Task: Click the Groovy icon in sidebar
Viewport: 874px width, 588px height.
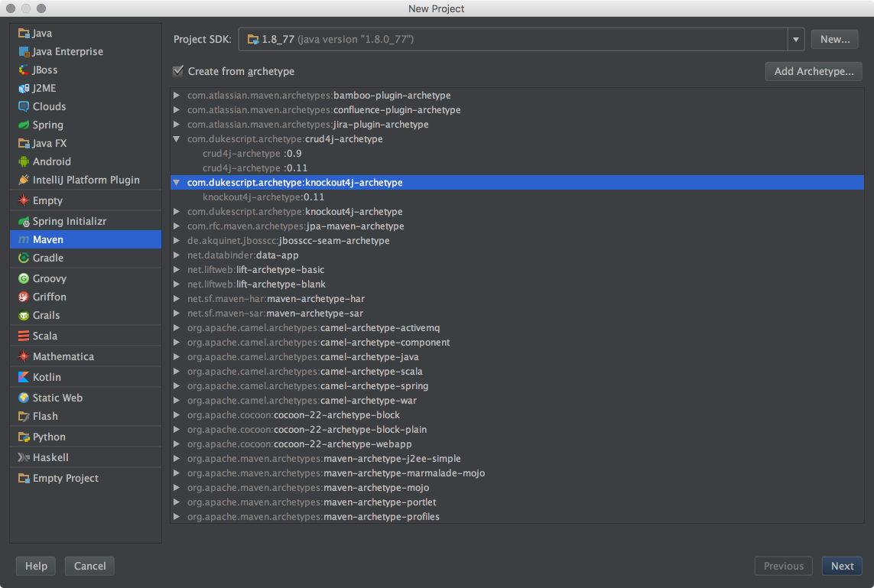Action: [x=24, y=279]
